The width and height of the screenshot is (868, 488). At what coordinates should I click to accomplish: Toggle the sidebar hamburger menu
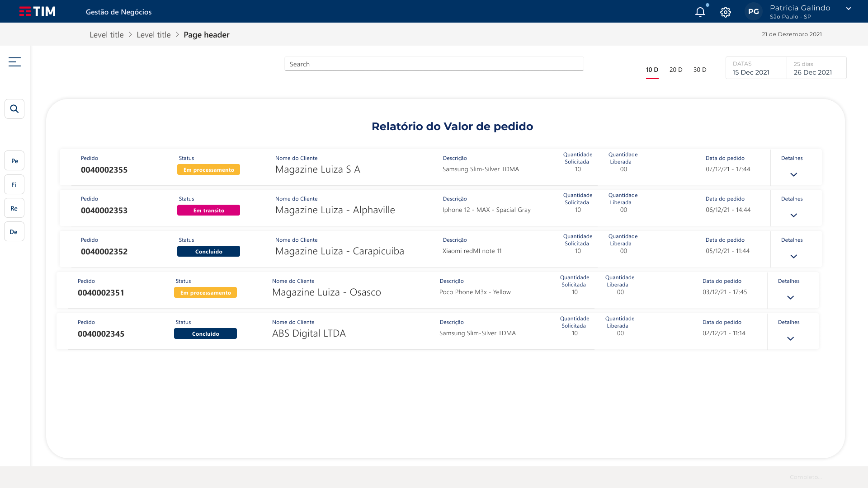[14, 62]
